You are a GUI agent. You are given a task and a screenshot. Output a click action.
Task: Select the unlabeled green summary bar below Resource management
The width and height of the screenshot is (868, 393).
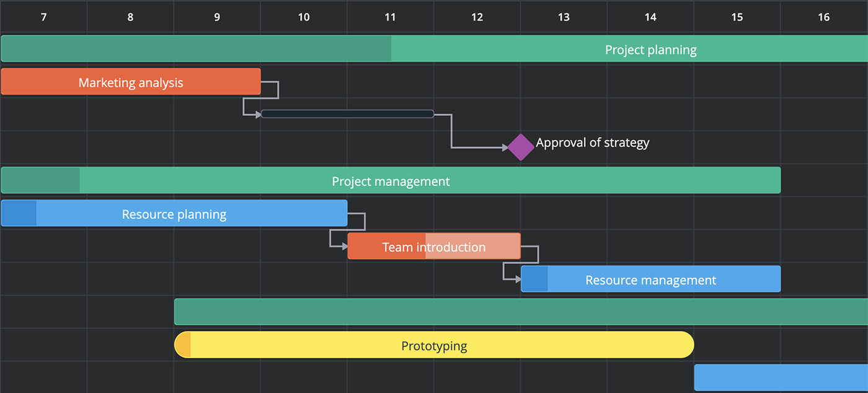[521, 312]
